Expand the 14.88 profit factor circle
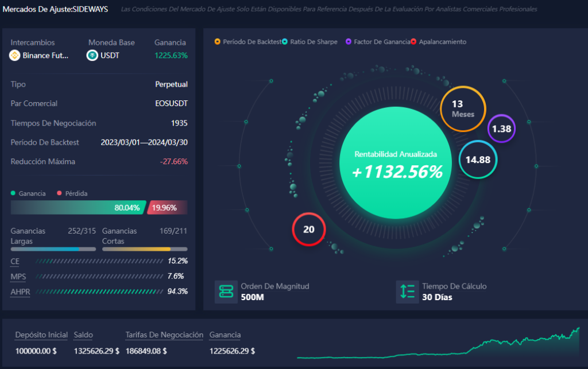Viewport: 588px width, 369px height. (x=477, y=160)
